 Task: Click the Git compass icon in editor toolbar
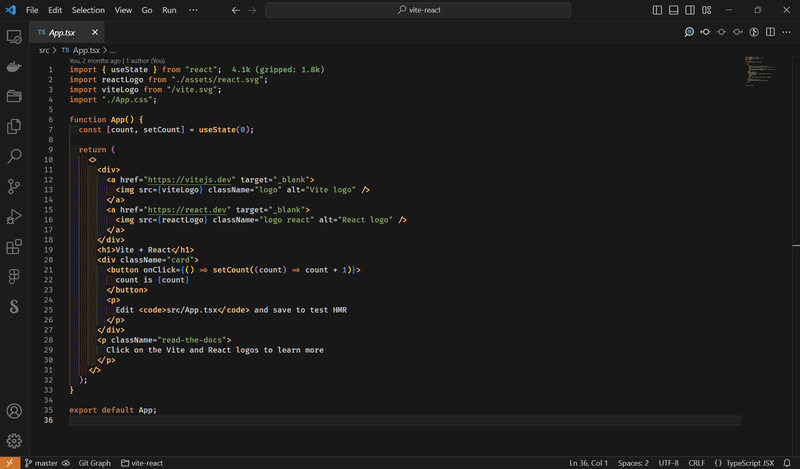point(754,32)
